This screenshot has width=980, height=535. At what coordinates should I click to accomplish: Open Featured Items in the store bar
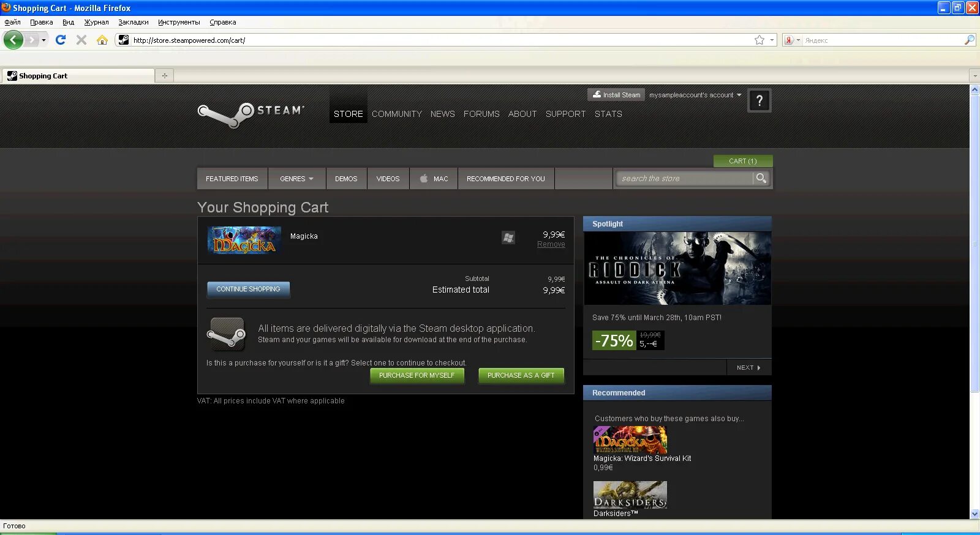pos(232,179)
